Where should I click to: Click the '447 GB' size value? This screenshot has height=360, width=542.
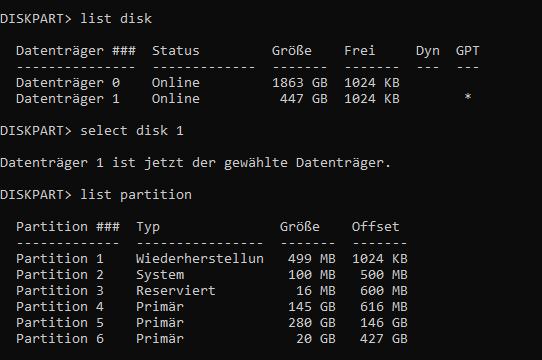pyautogui.click(x=303, y=99)
